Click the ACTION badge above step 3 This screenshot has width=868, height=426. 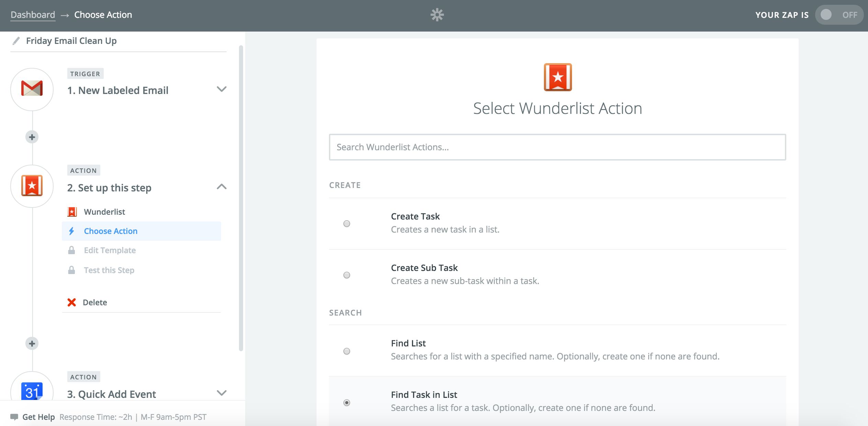[x=83, y=377]
